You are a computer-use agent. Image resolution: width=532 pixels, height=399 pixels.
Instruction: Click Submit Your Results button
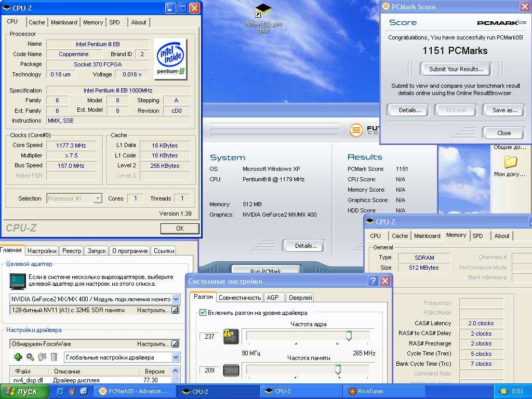(x=456, y=69)
